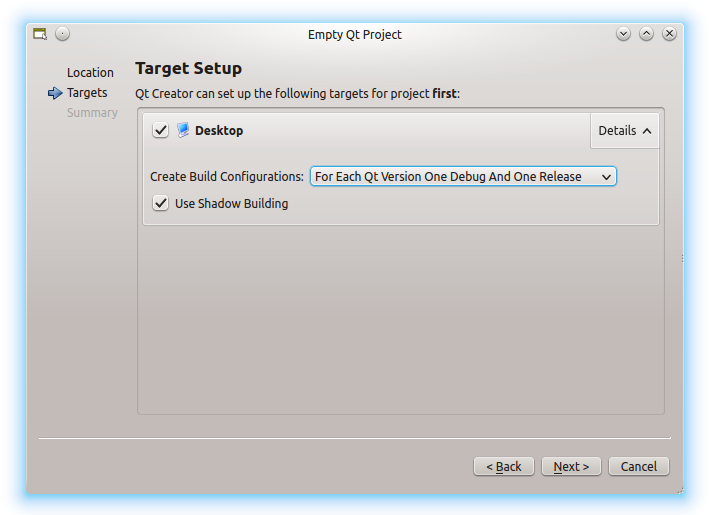Uncheck the Desktop target checkbox
The height and width of the screenshot is (515, 709).
(161, 131)
